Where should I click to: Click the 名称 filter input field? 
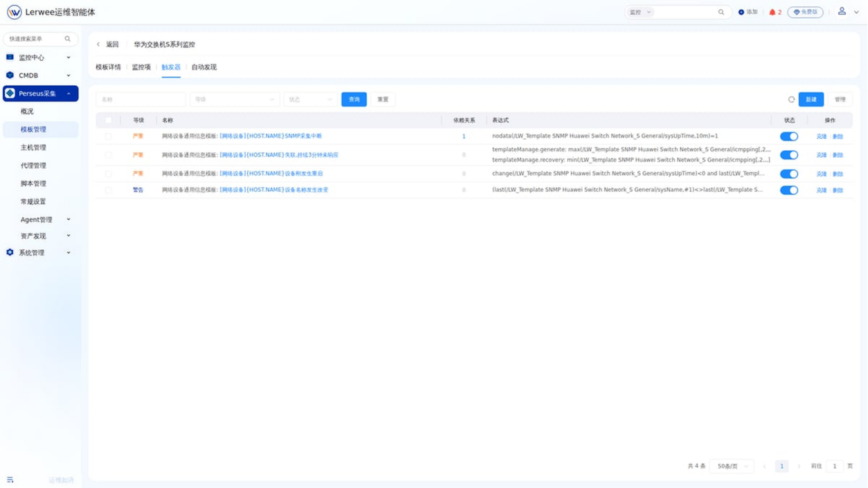tap(141, 100)
